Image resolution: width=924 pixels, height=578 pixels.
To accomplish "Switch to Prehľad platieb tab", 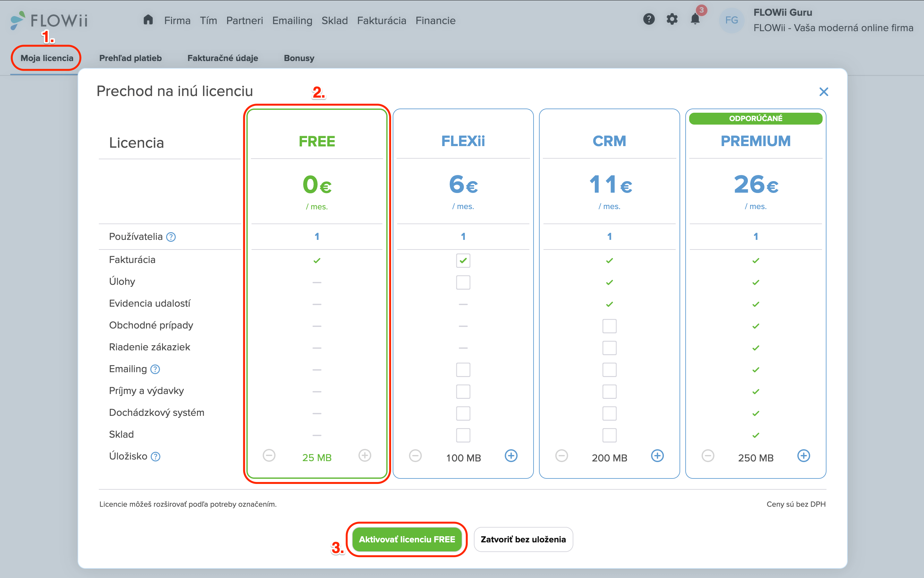I will 131,58.
